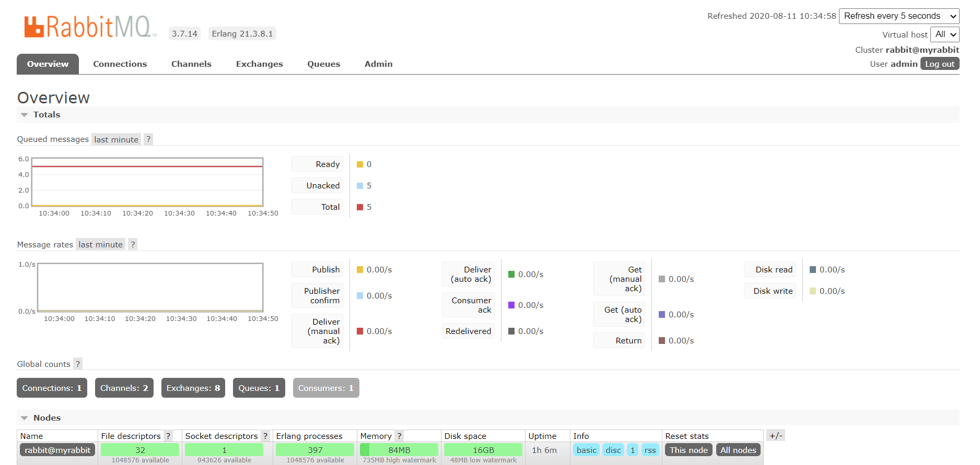The width and height of the screenshot is (980, 465).
Task: Click the Unacked legend label
Action: (x=317, y=186)
